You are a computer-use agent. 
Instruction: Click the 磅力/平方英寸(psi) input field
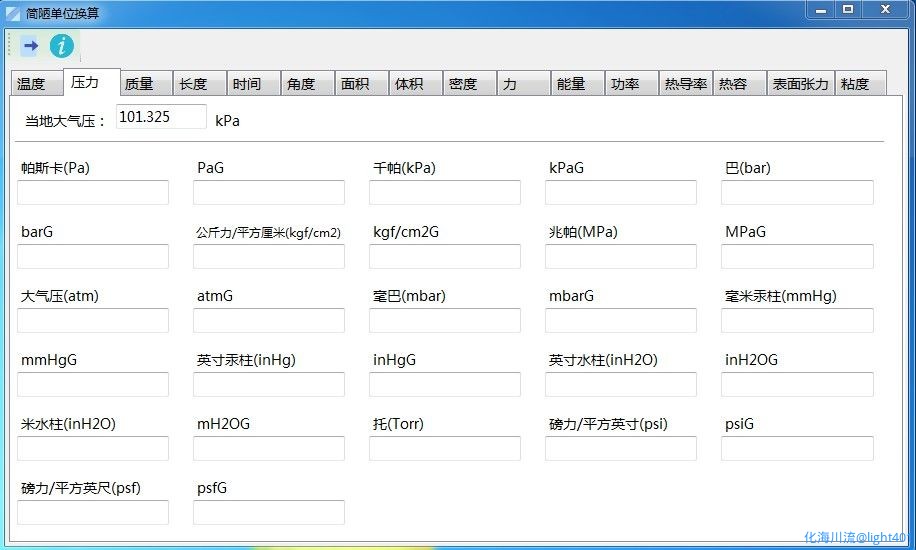point(621,449)
